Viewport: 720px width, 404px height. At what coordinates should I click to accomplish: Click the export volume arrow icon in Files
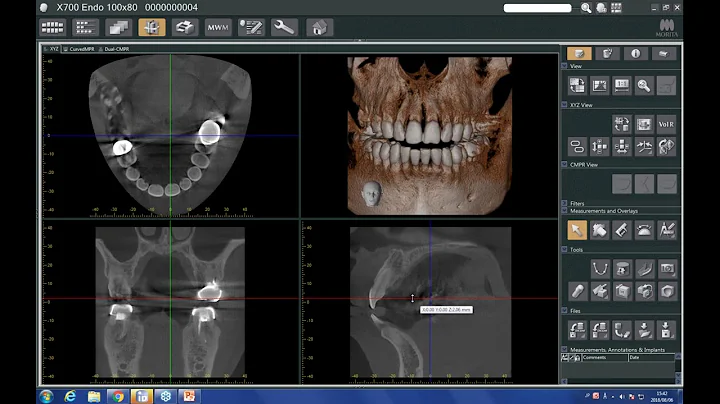pyautogui.click(x=622, y=330)
